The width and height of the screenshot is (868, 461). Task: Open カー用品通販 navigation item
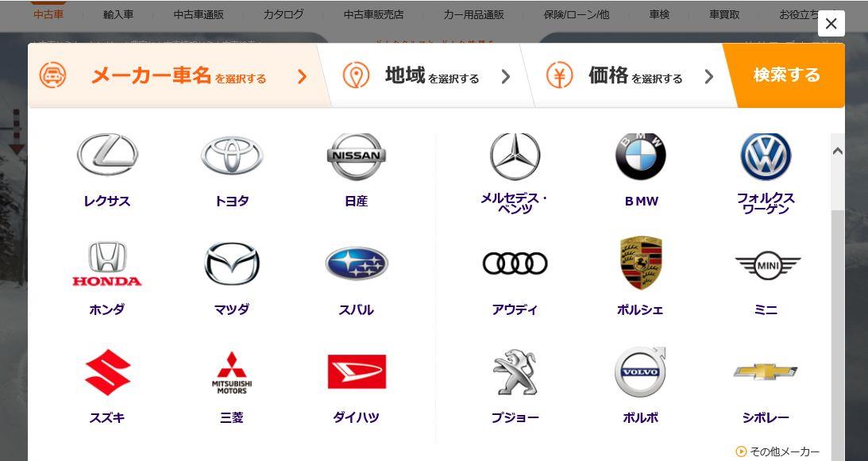click(474, 14)
